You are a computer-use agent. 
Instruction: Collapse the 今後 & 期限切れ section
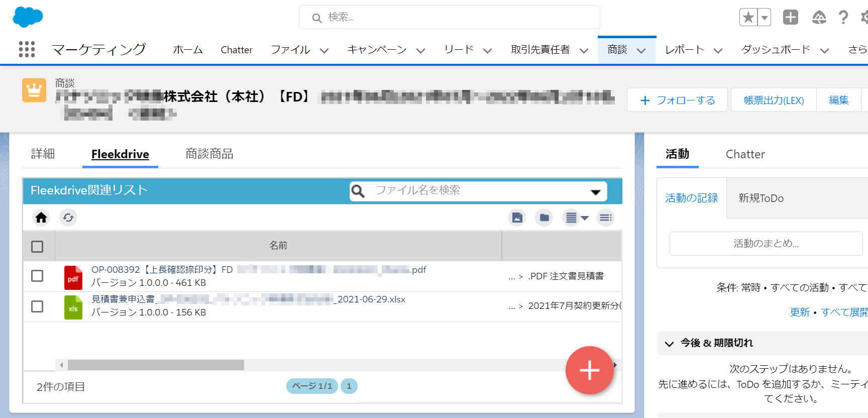[669, 344]
